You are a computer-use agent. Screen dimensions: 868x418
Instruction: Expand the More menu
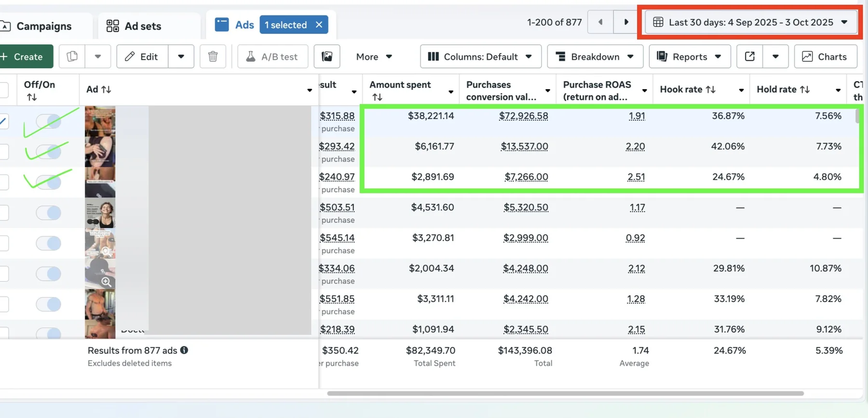374,56
